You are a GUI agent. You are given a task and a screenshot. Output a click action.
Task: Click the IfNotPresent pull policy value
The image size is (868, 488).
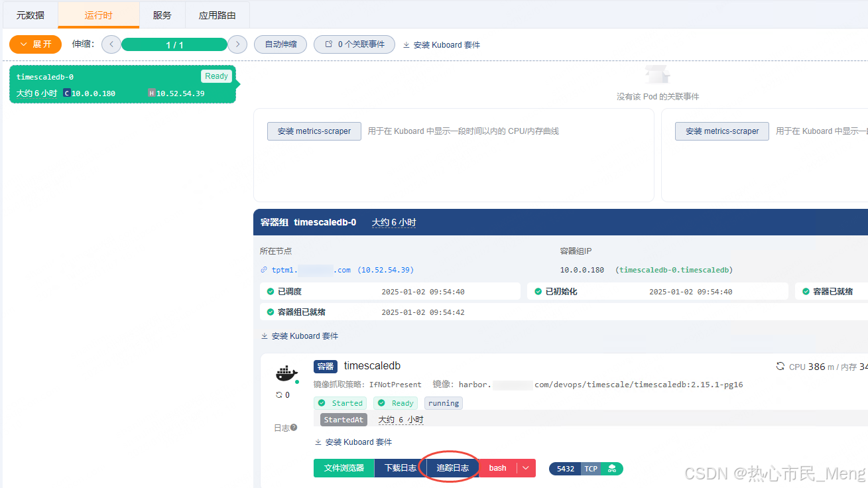pos(395,385)
